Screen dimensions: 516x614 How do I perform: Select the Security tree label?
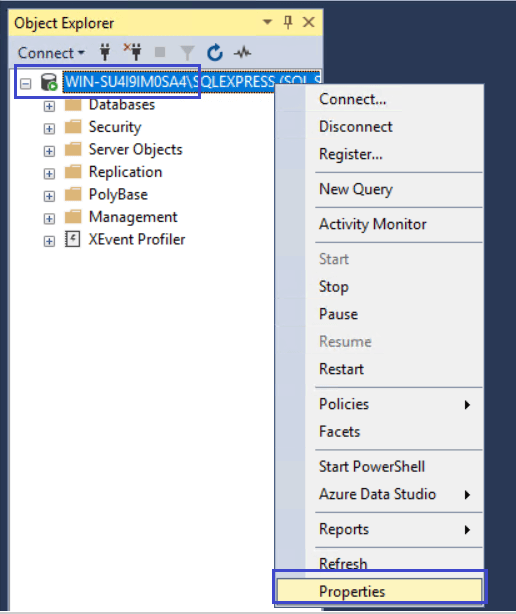coord(115,127)
